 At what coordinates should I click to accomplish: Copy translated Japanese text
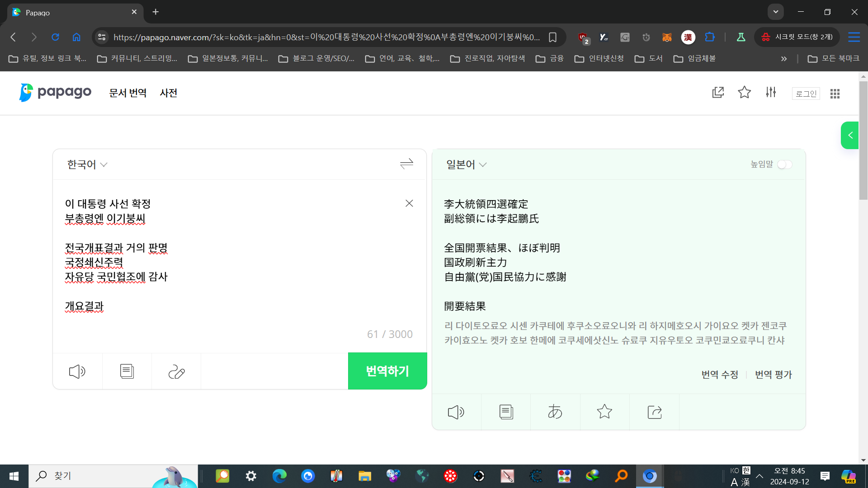tap(506, 412)
